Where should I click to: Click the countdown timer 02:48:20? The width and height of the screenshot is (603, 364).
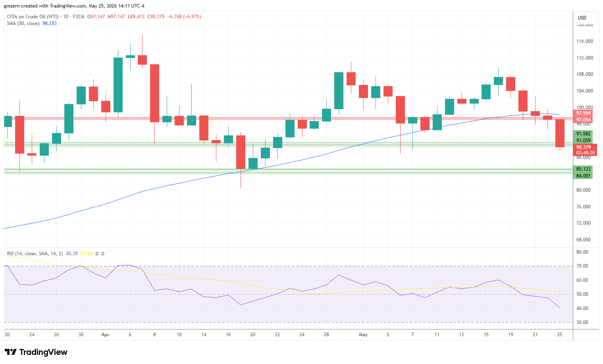tap(586, 153)
